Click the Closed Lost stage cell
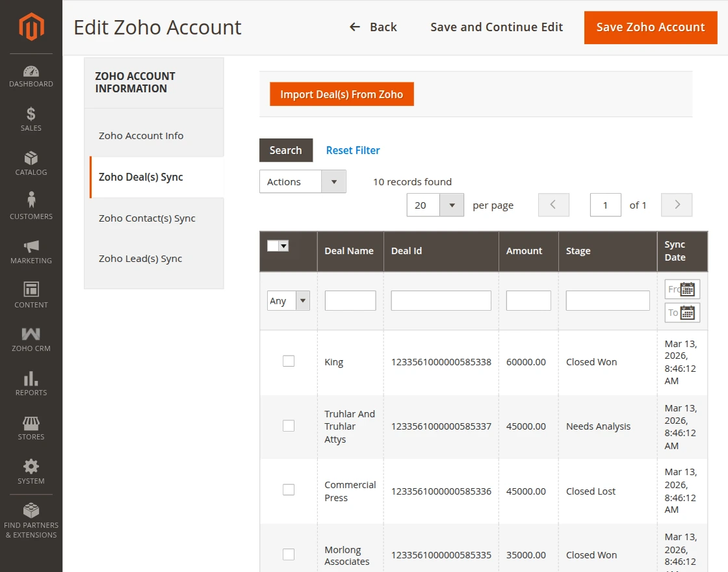The image size is (728, 572). point(591,491)
